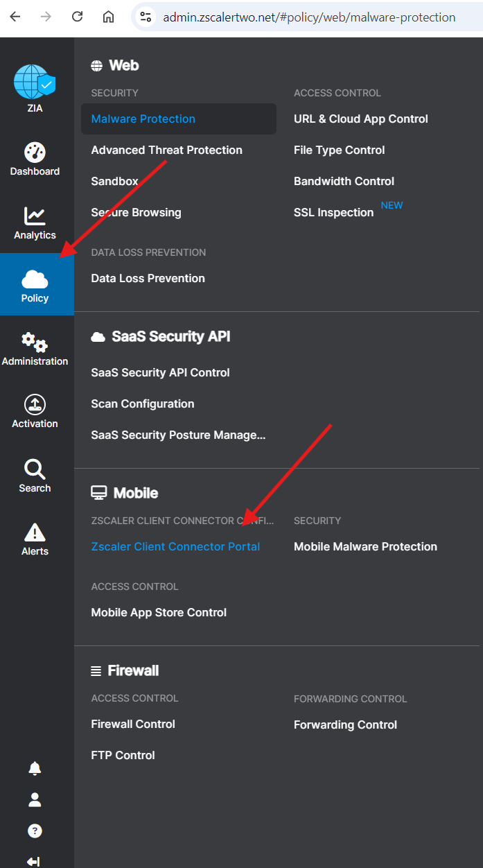The image size is (483, 868).
Task: Click the Web section heading
Action: 124,65
